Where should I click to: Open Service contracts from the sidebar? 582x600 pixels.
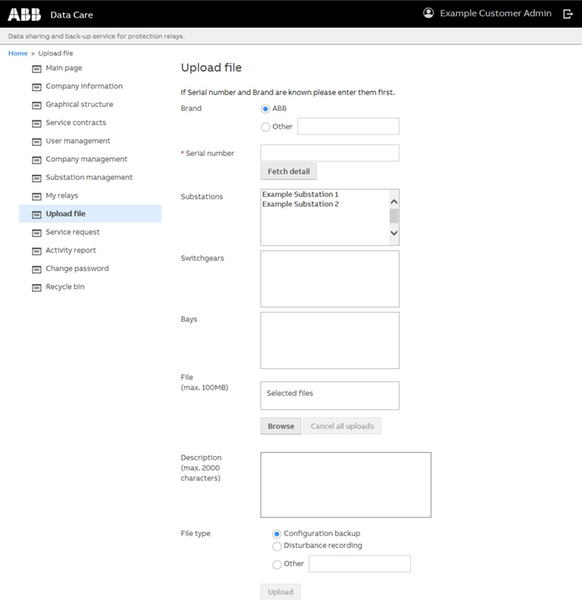point(76,122)
